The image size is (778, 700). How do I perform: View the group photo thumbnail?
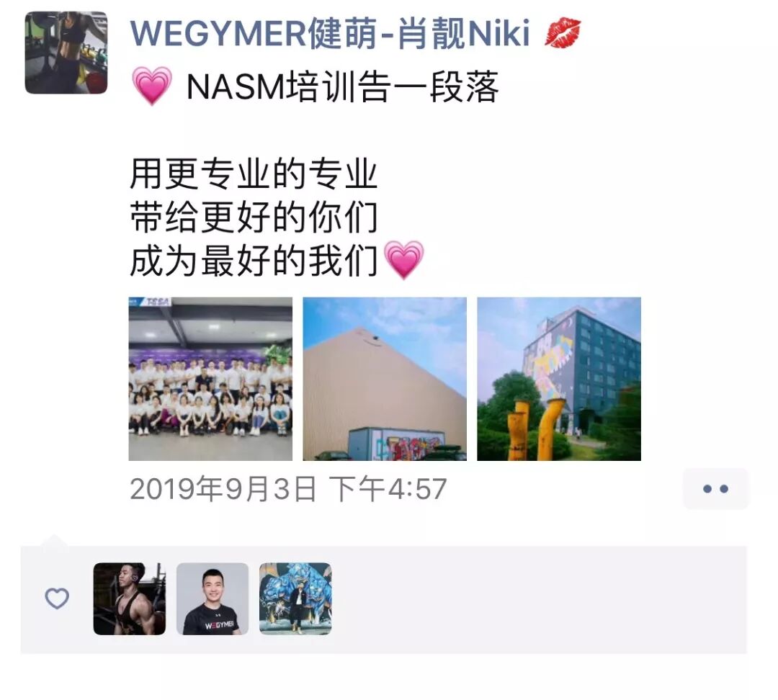[210, 379]
